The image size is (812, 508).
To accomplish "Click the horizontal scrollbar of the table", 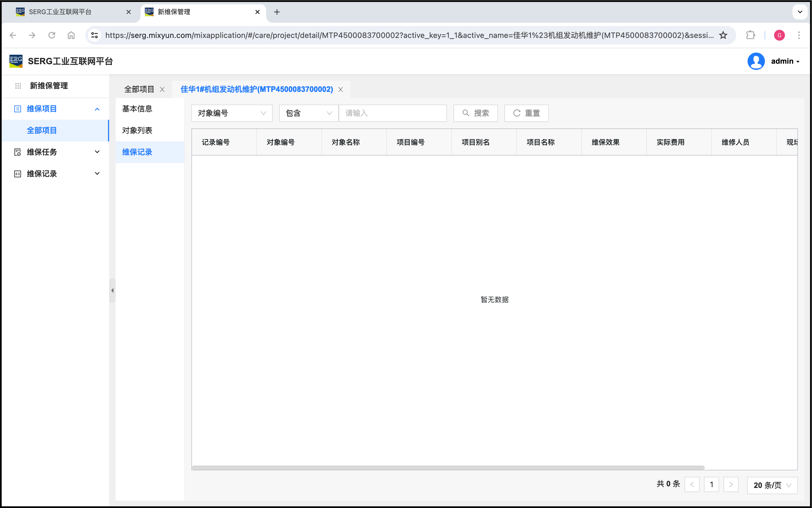I will (448, 467).
